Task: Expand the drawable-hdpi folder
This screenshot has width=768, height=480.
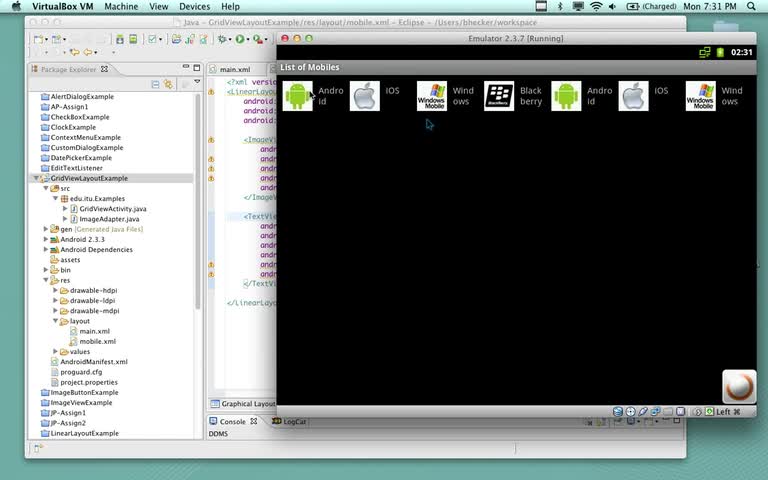Action: [55, 290]
